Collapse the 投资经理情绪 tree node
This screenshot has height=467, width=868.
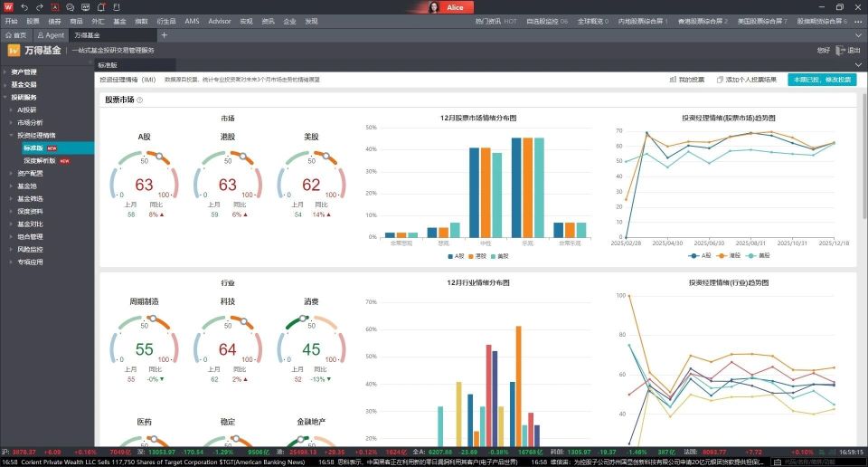click(x=11, y=135)
